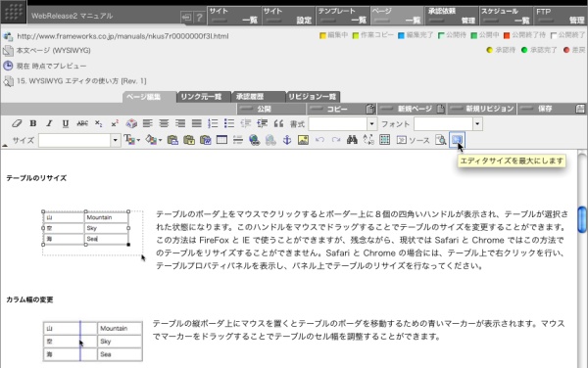
Task: Switch to the リビジョン一覧 tab
Action: click(x=314, y=97)
